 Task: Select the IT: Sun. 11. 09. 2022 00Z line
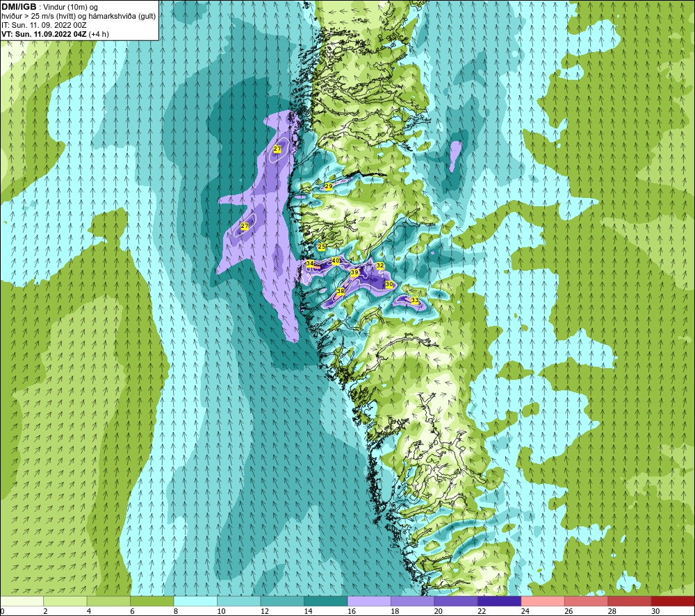pyautogui.click(x=44, y=25)
